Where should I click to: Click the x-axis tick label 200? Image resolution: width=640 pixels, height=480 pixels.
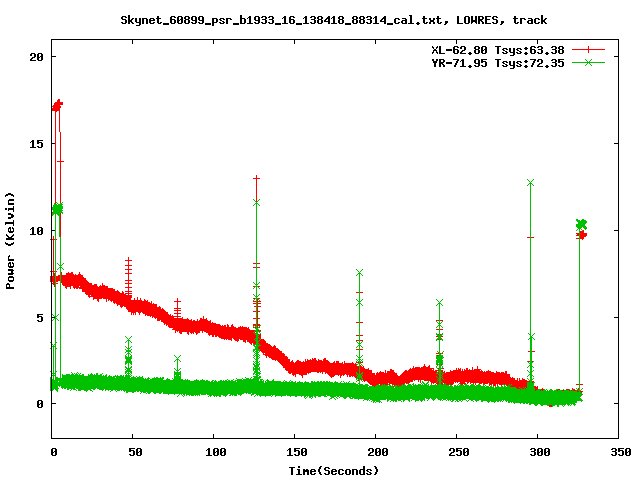[378, 452]
